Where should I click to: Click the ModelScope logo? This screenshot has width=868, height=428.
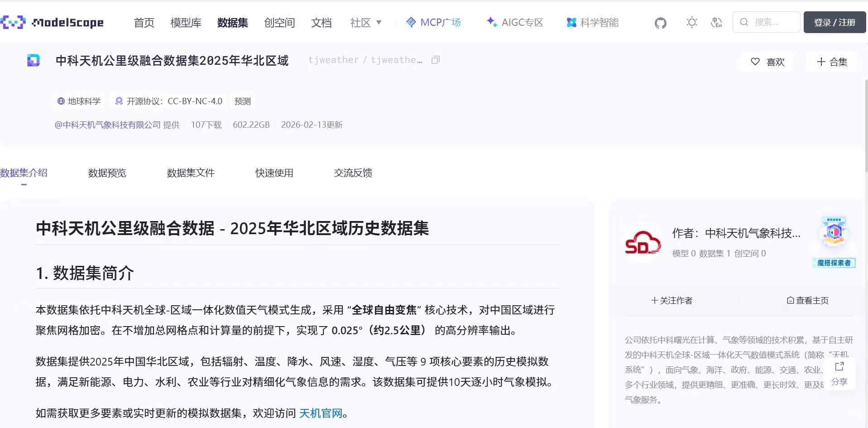[x=52, y=22]
